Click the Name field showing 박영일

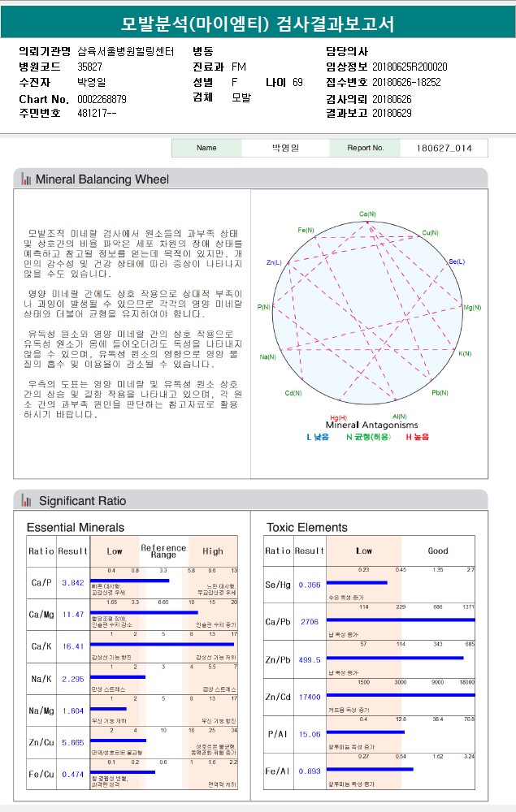point(285,148)
